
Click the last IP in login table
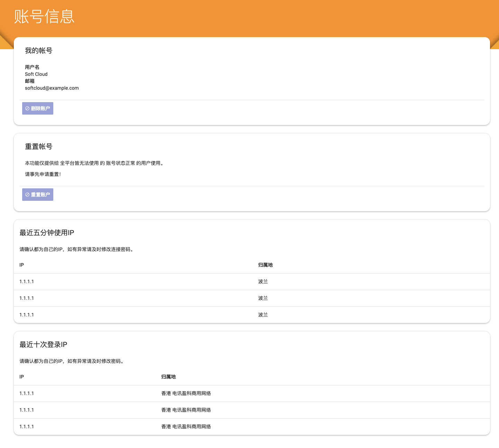[27, 427]
